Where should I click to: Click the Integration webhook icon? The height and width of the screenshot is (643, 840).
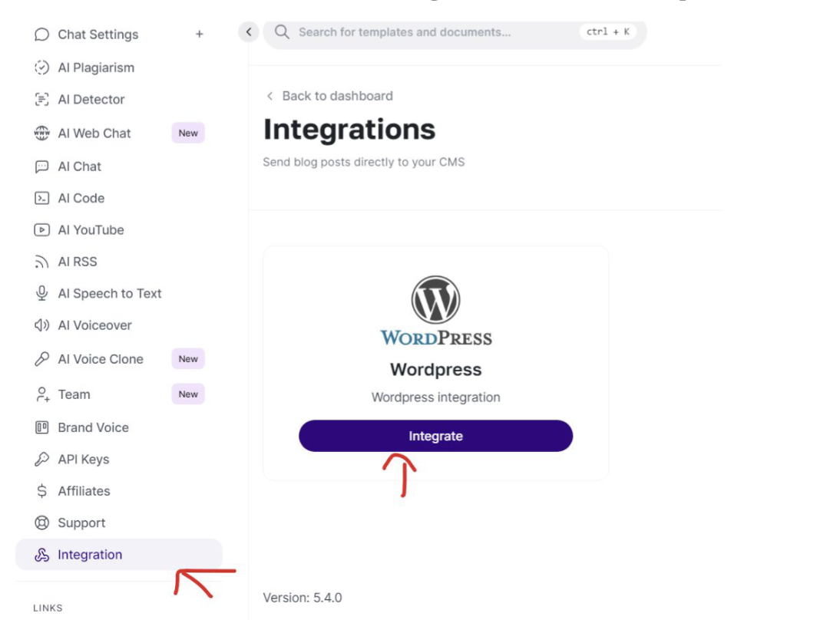[41, 555]
